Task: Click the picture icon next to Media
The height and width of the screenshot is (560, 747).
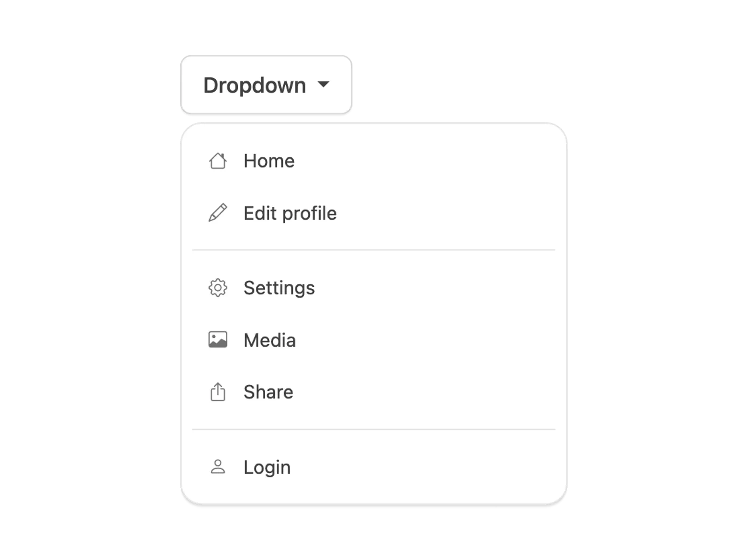Action: pyautogui.click(x=218, y=340)
